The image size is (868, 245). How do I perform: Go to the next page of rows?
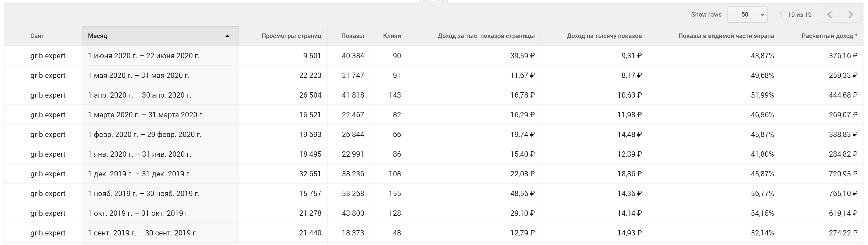pyautogui.click(x=851, y=15)
